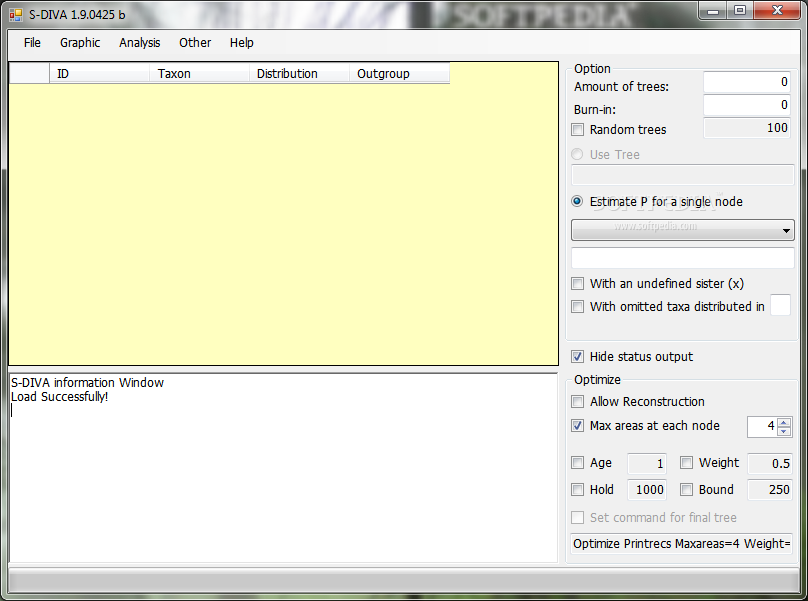808x601 pixels.
Task: Maximize the S-DIVA window
Action: coord(740,11)
